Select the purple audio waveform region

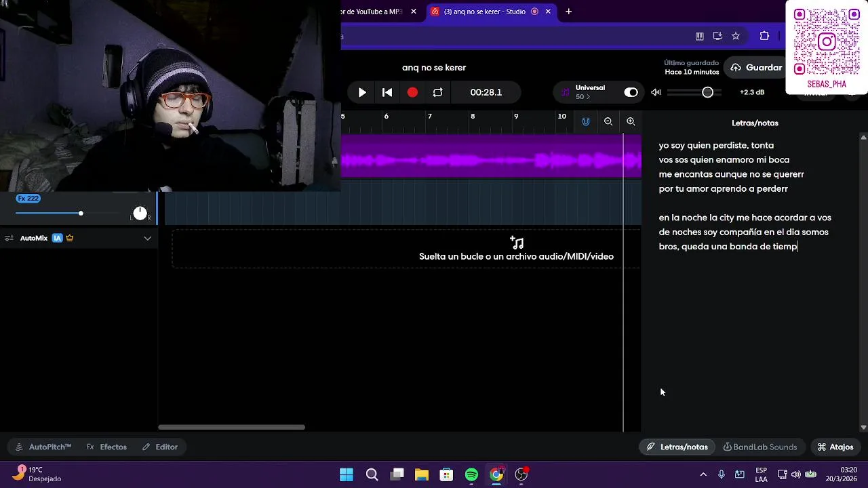pyautogui.click(x=491, y=156)
